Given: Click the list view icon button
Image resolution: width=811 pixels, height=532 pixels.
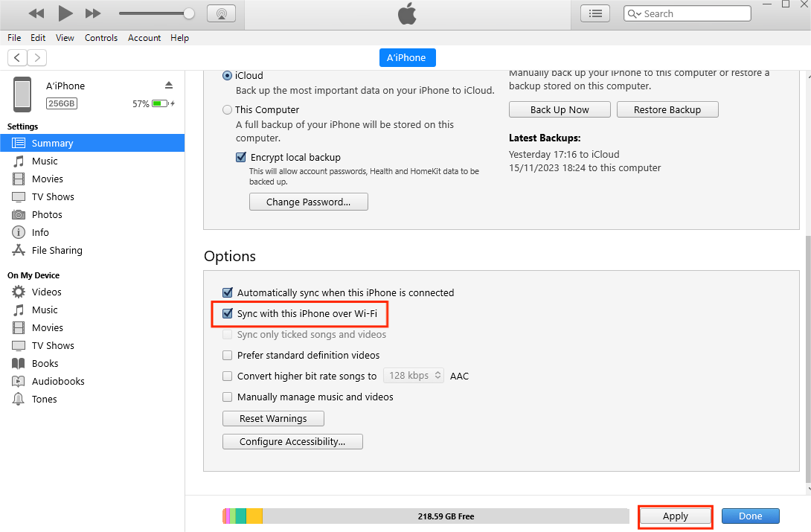Looking at the screenshot, I should (x=595, y=13).
